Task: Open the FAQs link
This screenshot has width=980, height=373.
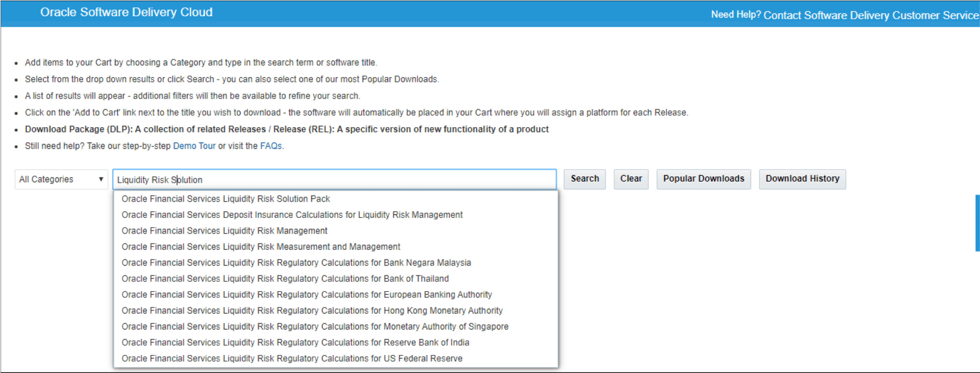Action: pyautogui.click(x=271, y=146)
